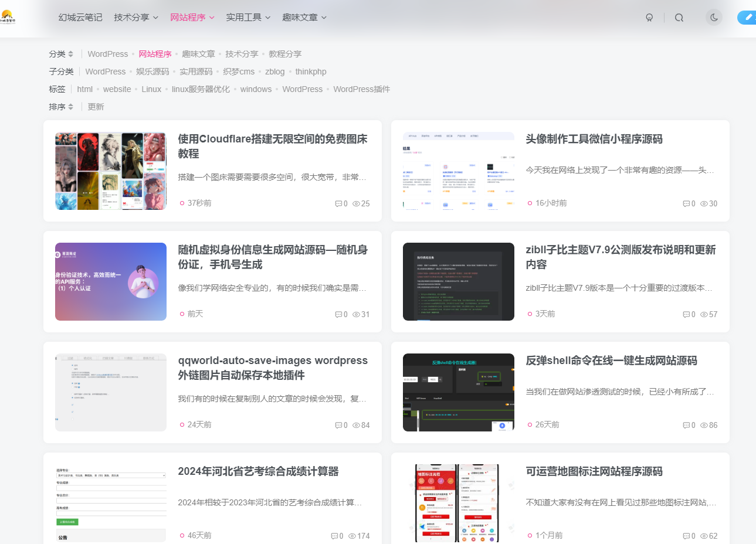The image size is (756, 544).
Task: Click comment icon on Cloudflare post
Action: tap(338, 204)
